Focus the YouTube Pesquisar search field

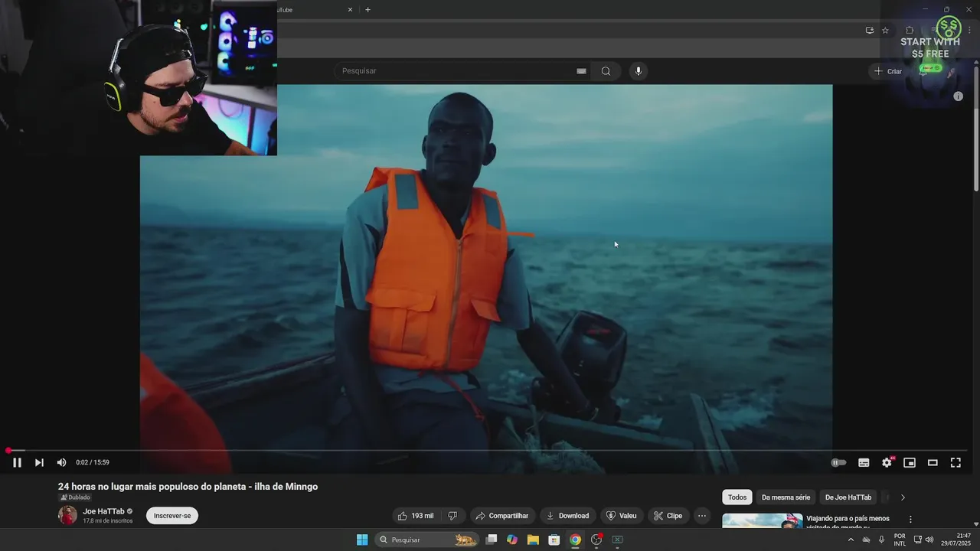(456, 71)
